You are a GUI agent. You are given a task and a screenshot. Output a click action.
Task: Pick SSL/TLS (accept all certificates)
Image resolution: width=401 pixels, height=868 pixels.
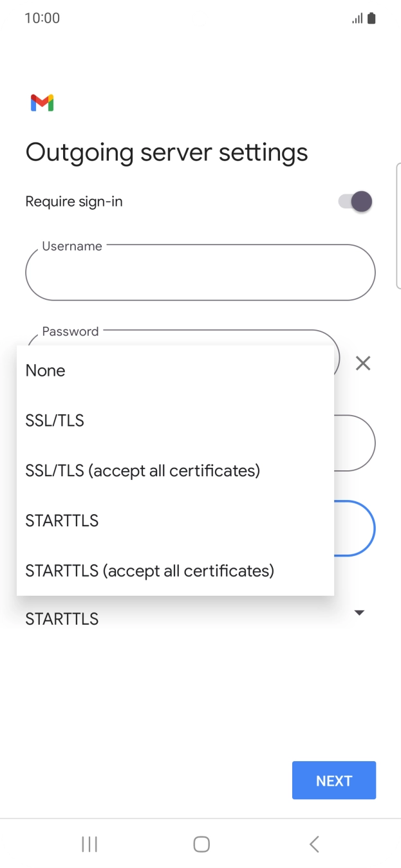(142, 470)
